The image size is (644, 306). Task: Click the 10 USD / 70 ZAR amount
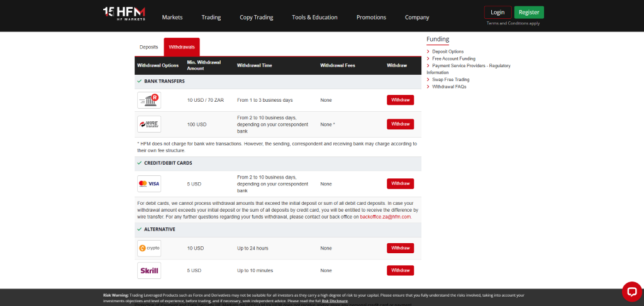pyautogui.click(x=206, y=100)
